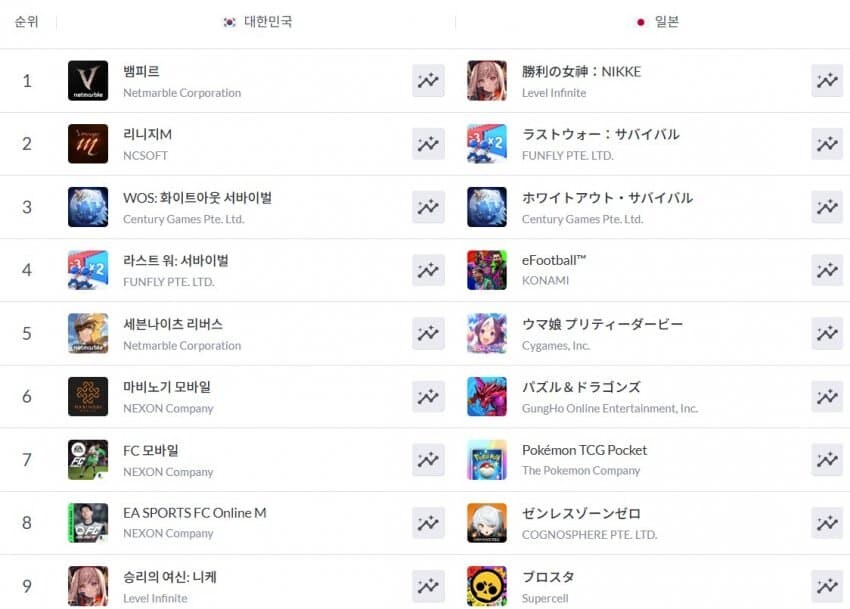Select the Pokémon TCG Pocket app thumbnail
Image resolution: width=850 pixels, height=609 pixels.
pyautogui.click(x=487, y=460)
